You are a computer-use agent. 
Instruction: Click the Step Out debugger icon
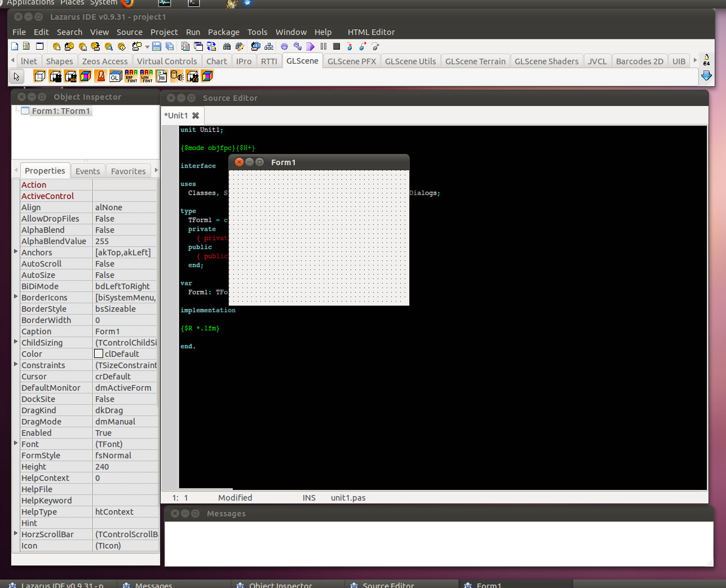click(x=375, y=46)
